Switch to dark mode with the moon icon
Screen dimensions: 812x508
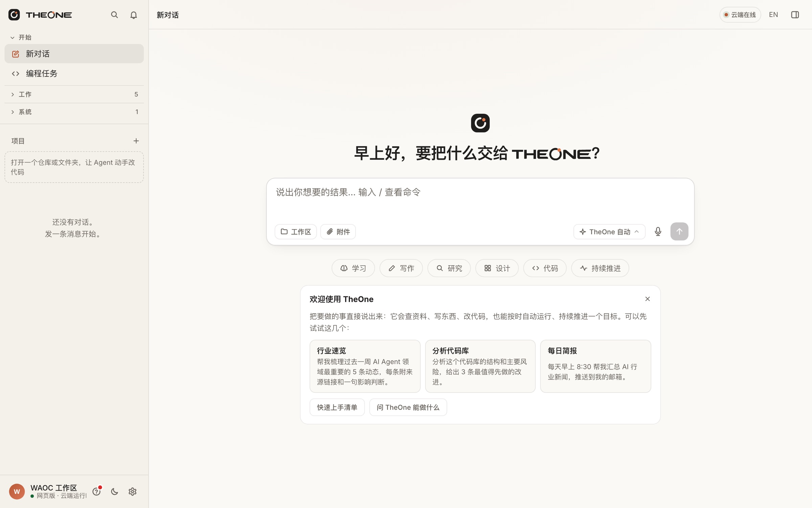(x=115, y=491)
